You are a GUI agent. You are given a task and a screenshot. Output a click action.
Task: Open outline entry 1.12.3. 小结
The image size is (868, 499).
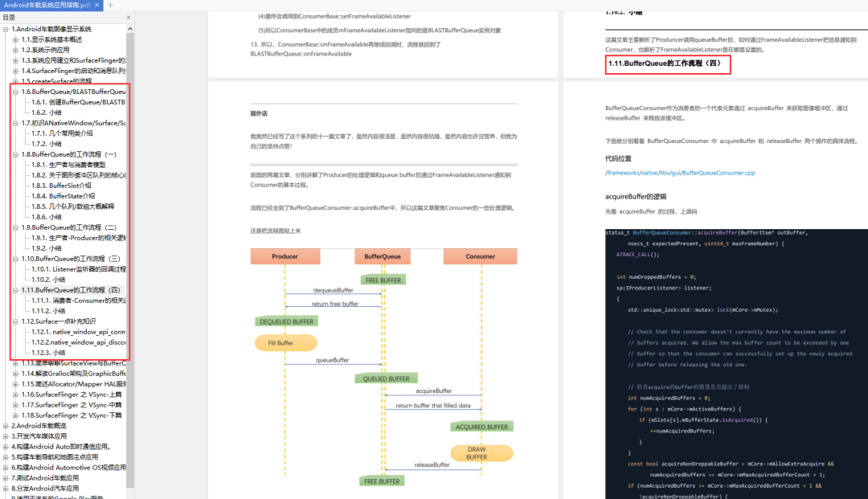[48, 353]
